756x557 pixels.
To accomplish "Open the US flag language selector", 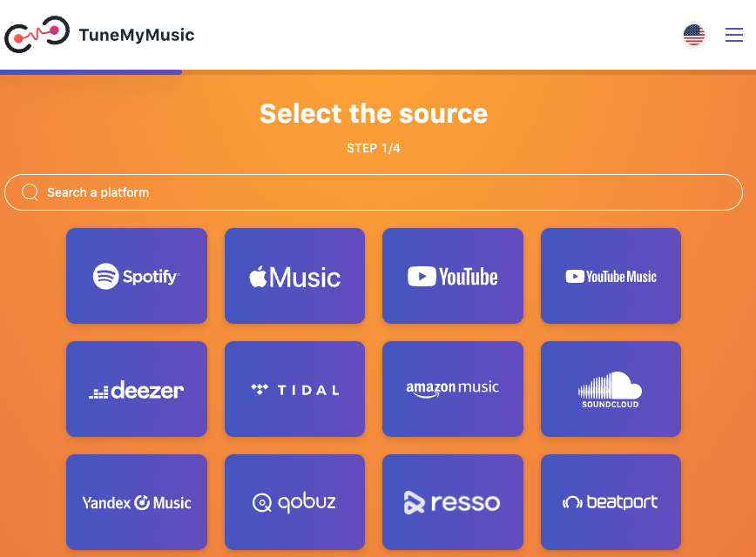I will point(694,35).
